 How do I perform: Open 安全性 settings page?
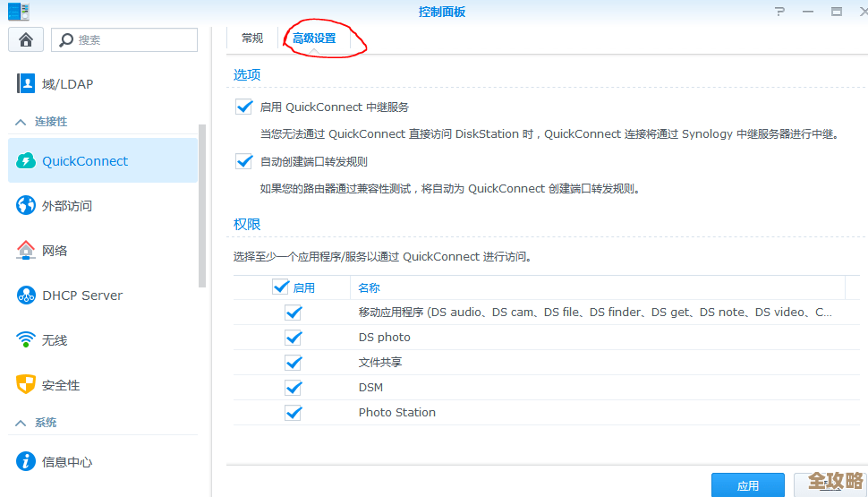tap(103, 384)
